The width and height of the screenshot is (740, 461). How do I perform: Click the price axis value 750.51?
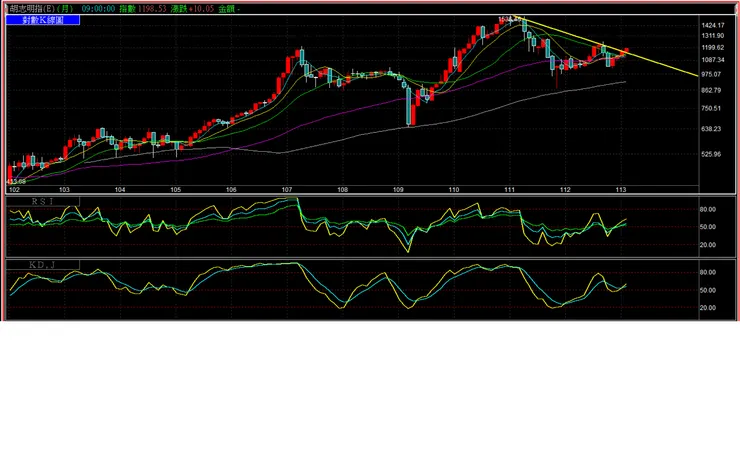711,109
